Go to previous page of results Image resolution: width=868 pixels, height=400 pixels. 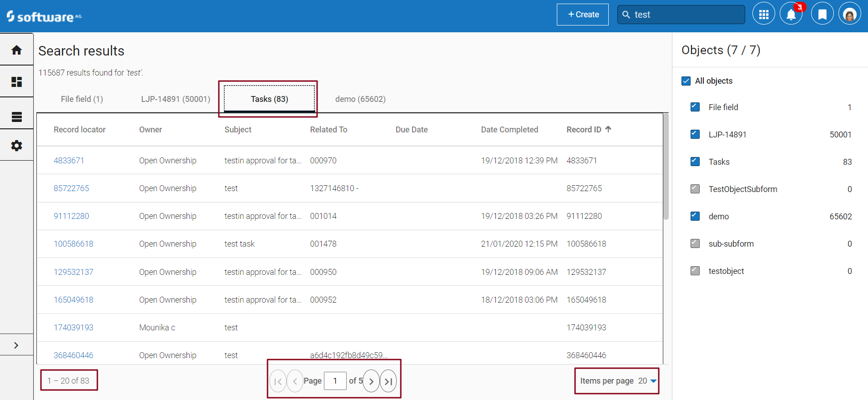coord(295,381)
